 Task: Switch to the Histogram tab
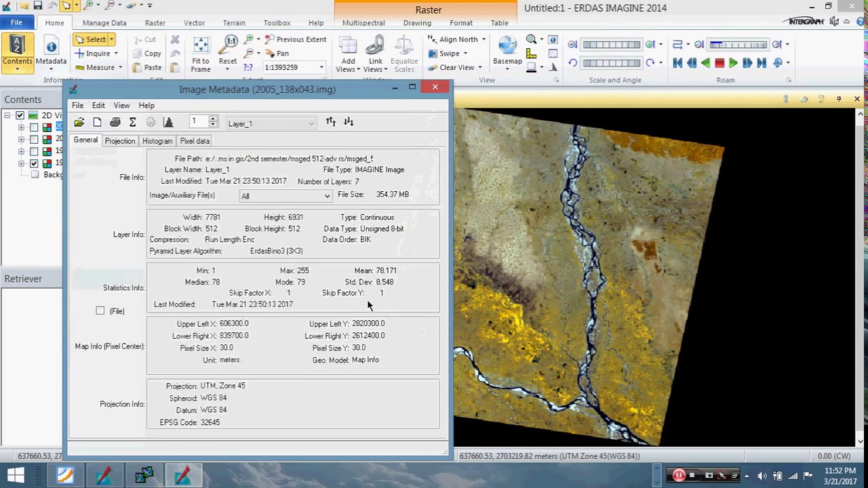[x=157, y=141]
